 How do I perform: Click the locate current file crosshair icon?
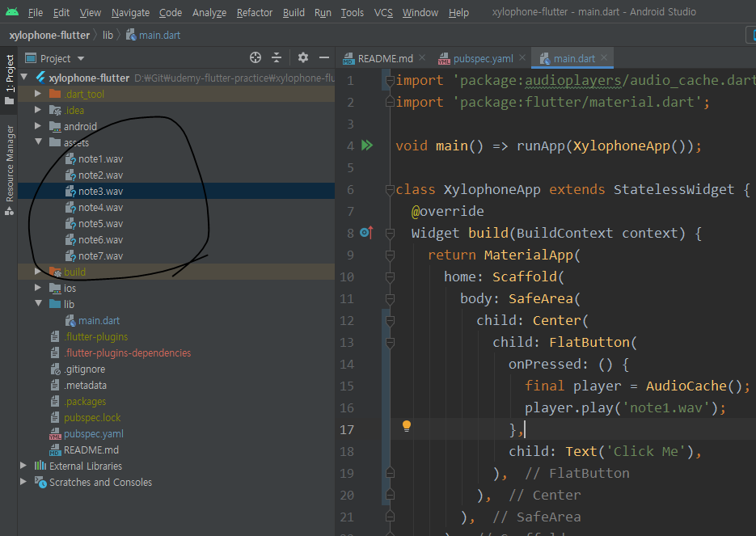tap(256, 58)
